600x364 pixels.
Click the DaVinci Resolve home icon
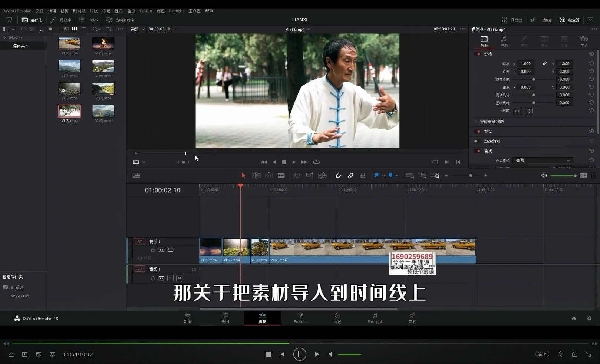574,318
